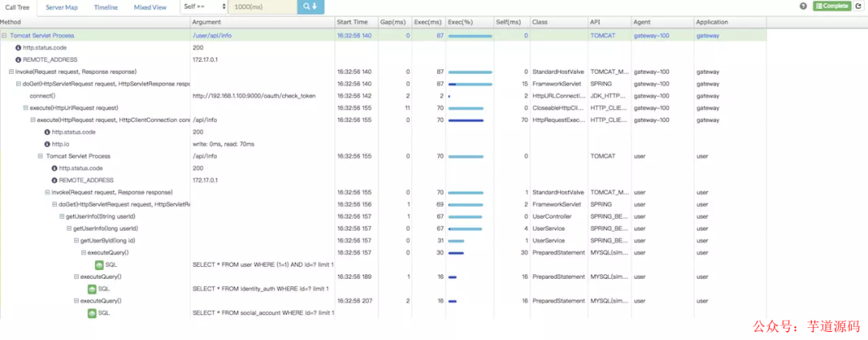Click the Agent column header
This screenshot has height=340, width=868.
coord(662,23)
